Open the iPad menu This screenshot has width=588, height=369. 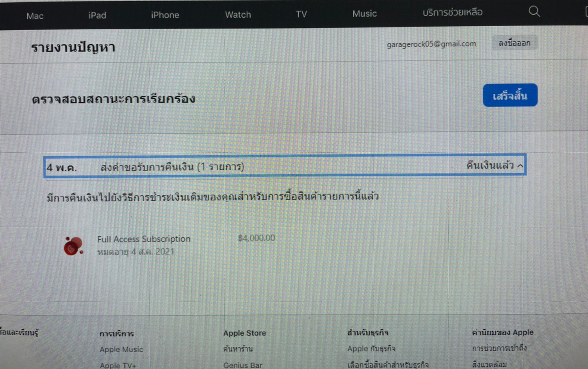point(97,15)
